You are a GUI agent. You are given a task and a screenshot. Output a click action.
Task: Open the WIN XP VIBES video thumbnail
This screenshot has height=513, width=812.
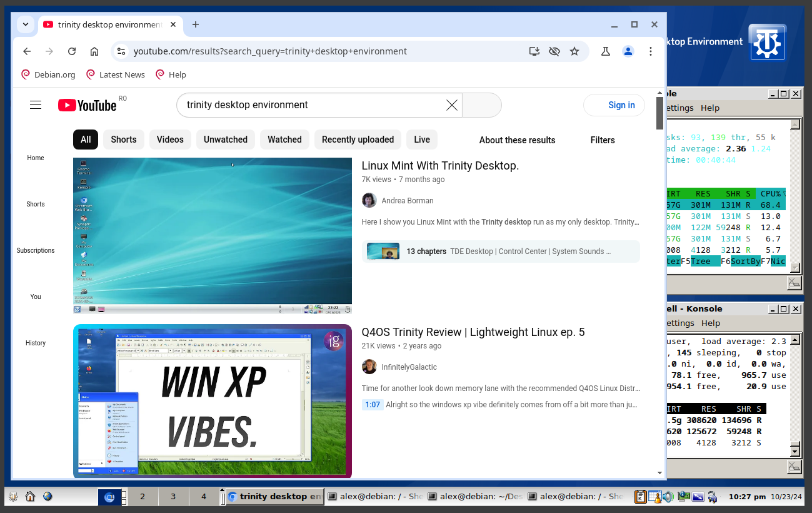coord(213,400)
